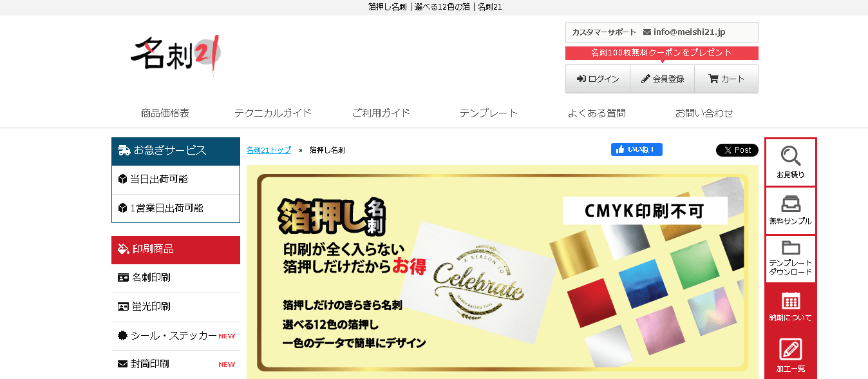Image resolution: width=868 pixels, height=379 pixels.
Task: Click the 箔押し名刺 banner image
Action: [502, 271]
